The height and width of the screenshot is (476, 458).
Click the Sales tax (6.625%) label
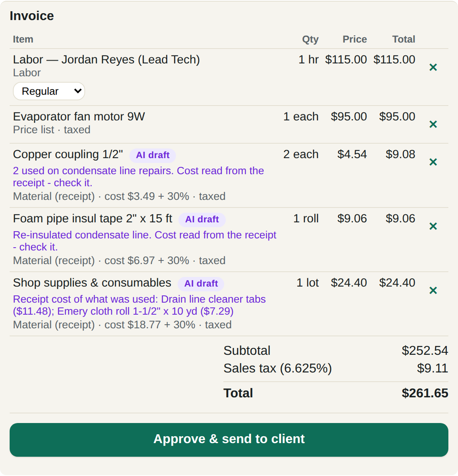point(278,368)
